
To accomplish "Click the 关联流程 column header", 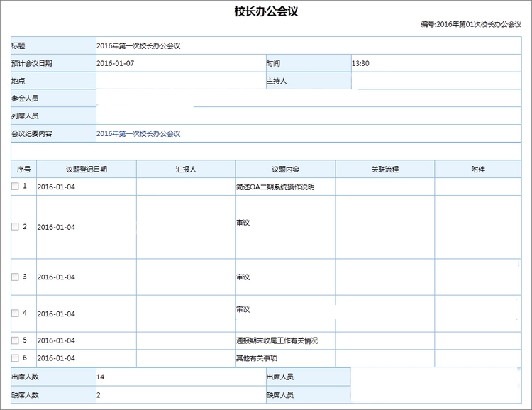I will [384, 170].
